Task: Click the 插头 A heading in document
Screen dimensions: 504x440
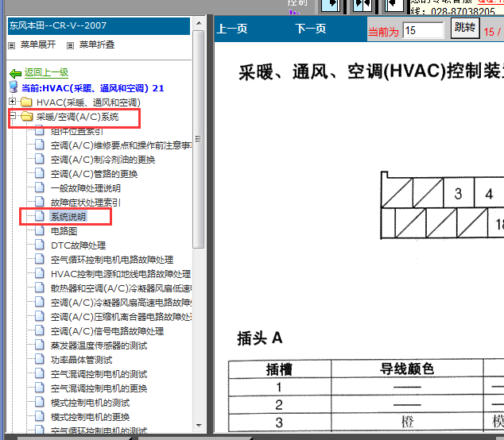Action: pyautogui.click(x=260, y=338)
